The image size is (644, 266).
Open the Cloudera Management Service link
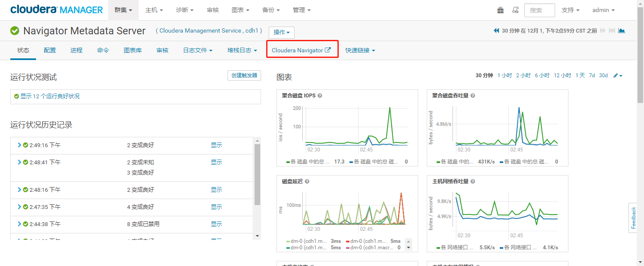click(x=200, y=31)
